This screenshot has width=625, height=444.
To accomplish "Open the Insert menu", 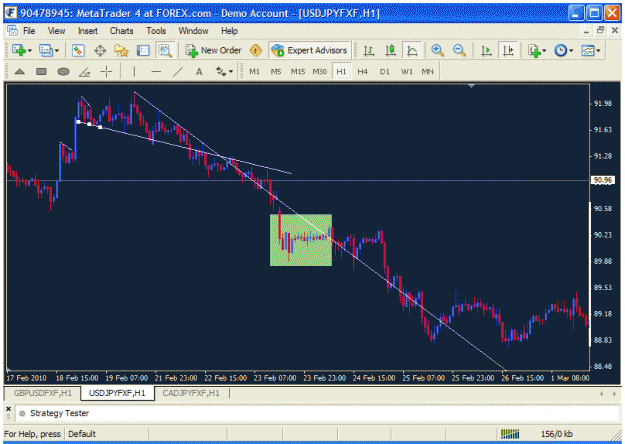I will coord(88,31).
